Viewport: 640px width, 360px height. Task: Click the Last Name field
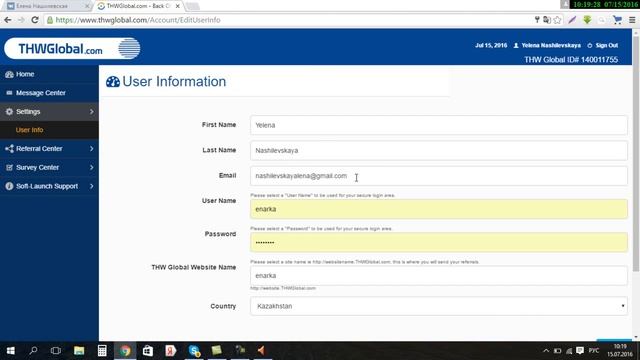(439, 151)
